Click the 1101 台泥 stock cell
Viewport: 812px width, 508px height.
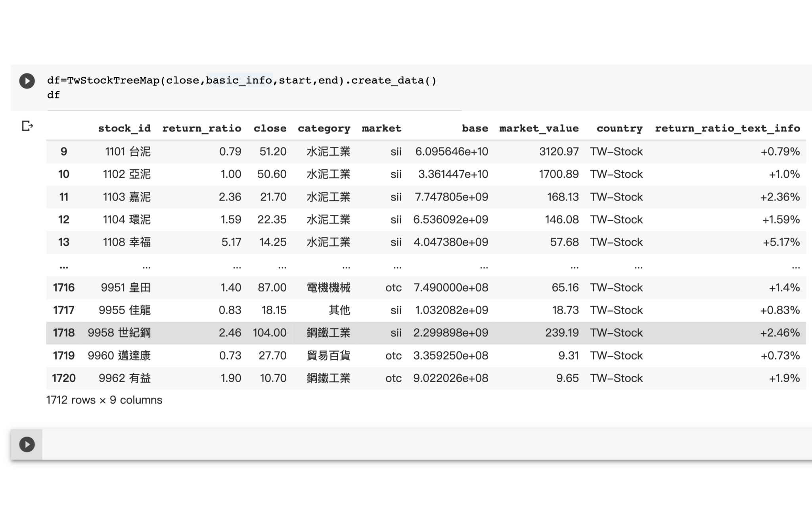[x=128, y=152]
